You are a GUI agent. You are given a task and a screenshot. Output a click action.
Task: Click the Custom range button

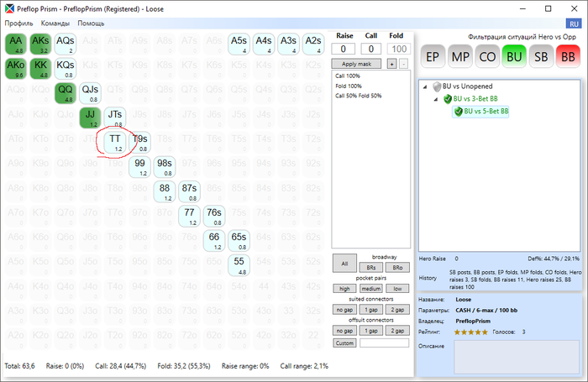344,343
